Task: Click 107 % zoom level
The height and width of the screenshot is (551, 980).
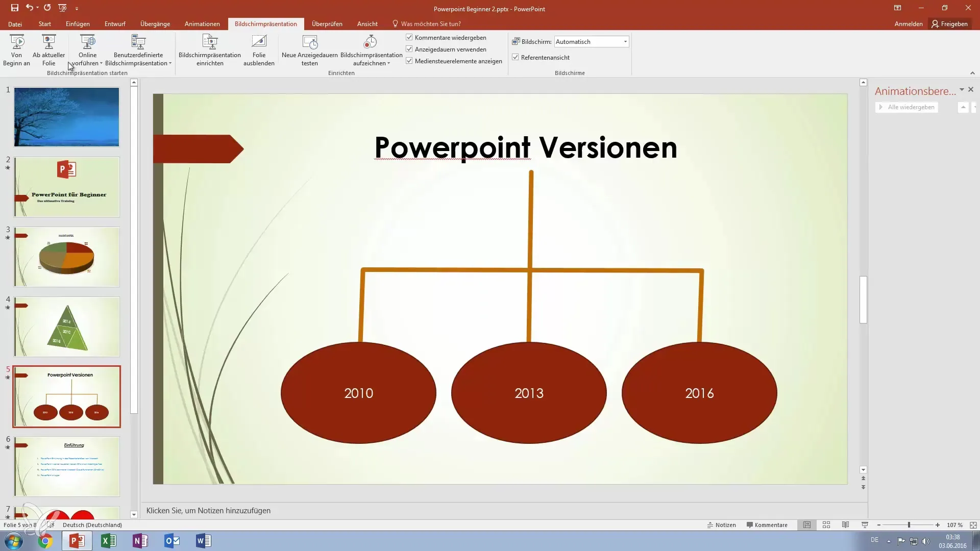Action: pos(954,525)
